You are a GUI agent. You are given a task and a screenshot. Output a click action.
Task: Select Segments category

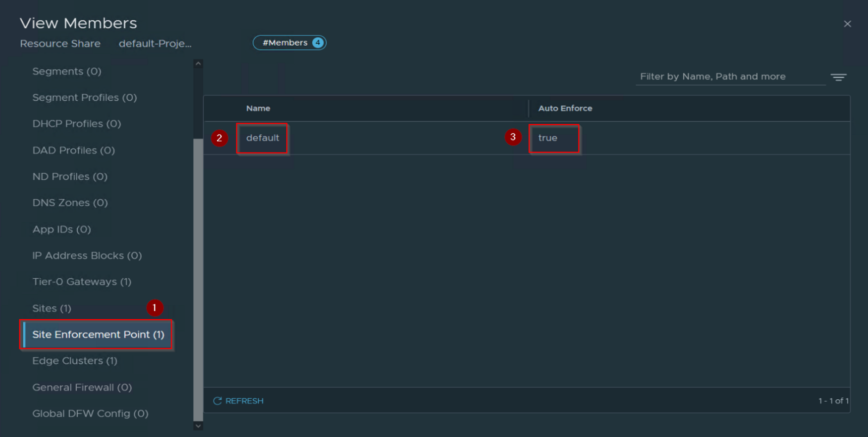(67, 71)
